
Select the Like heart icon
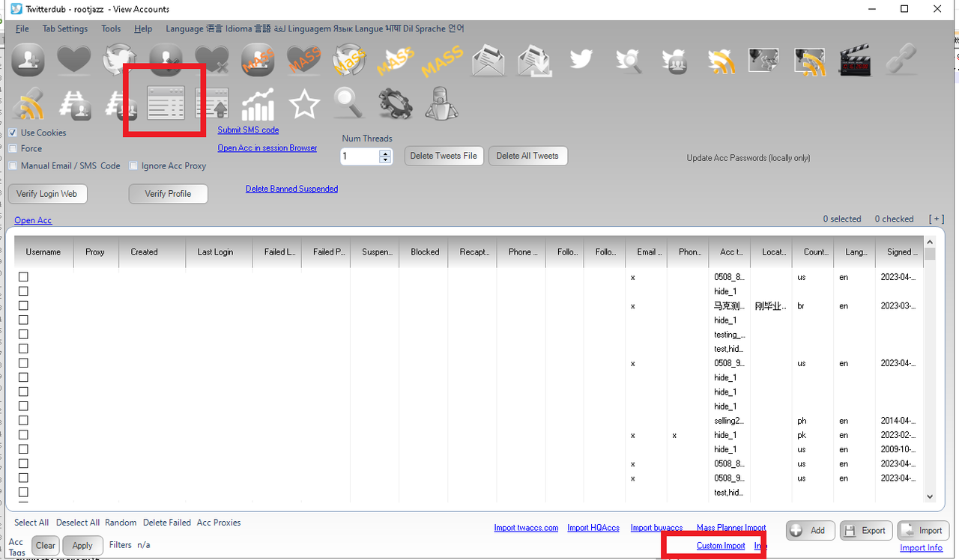74,60
